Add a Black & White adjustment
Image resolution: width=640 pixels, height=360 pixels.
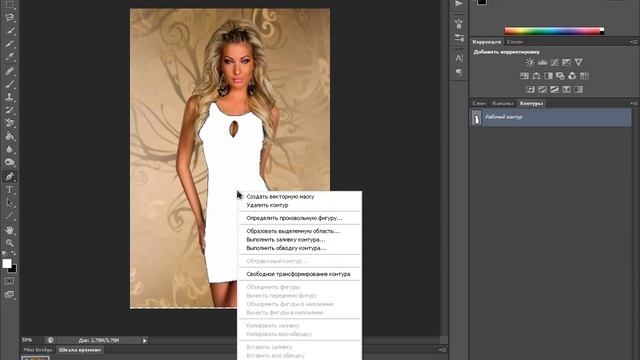548,76
